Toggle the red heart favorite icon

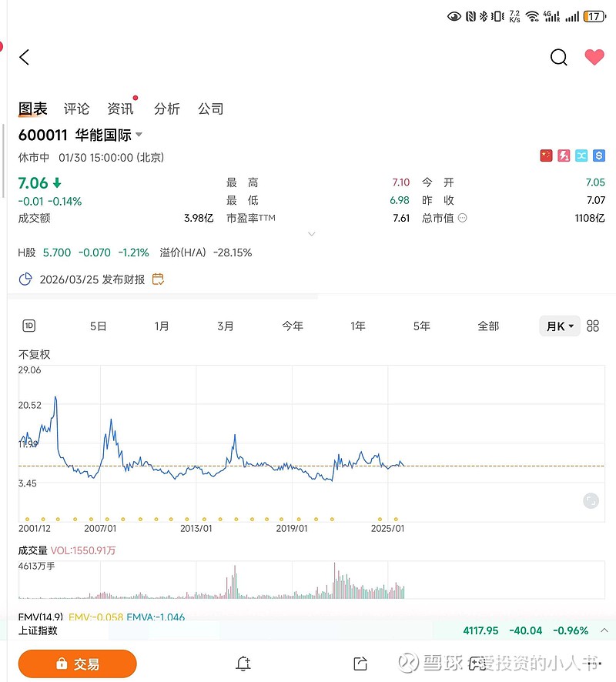(x=594, y=57)
